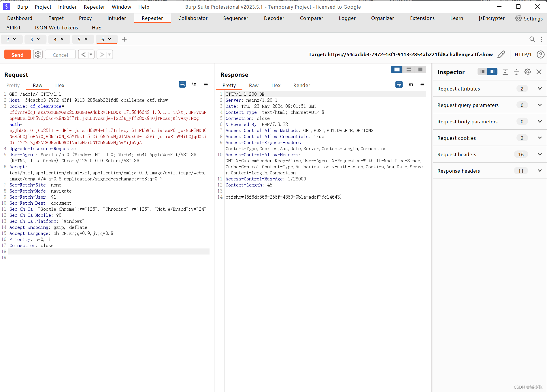This screenshot has height=392, width=547.
Task: Click the Burp Suite logo icon
Action: pos(7,6)
